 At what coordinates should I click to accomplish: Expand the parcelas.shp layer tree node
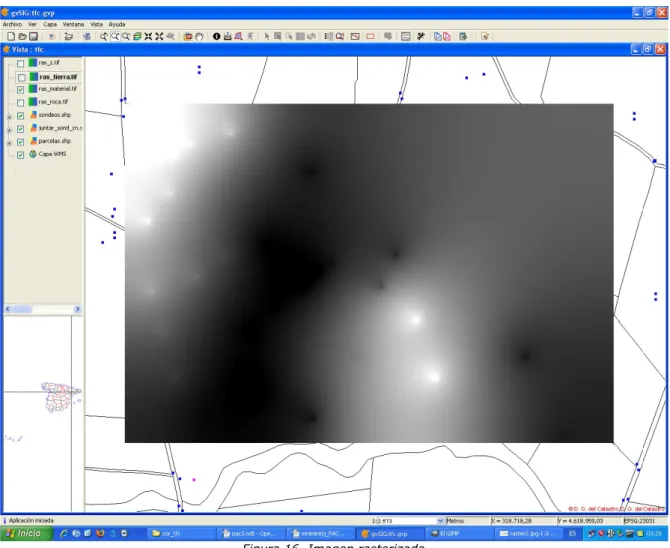(x=9, y=143)
